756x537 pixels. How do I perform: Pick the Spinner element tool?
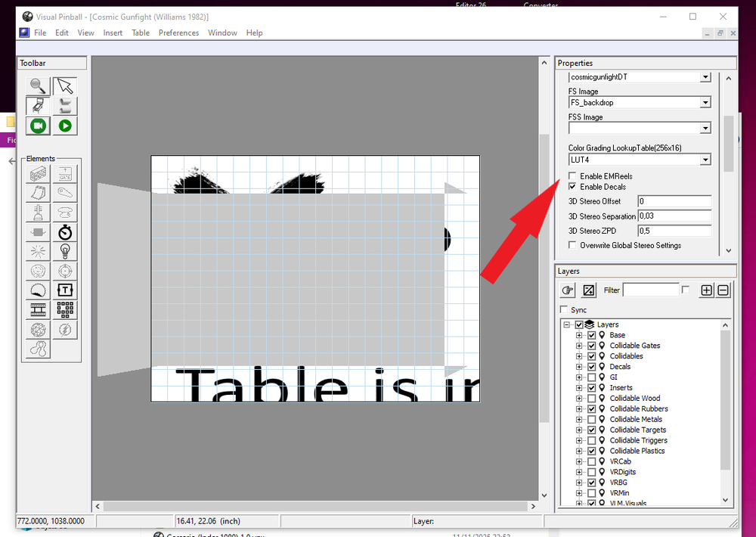tap(38, 232)
